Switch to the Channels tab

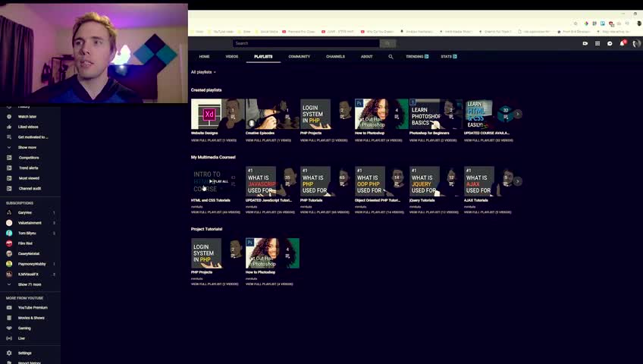335,57
